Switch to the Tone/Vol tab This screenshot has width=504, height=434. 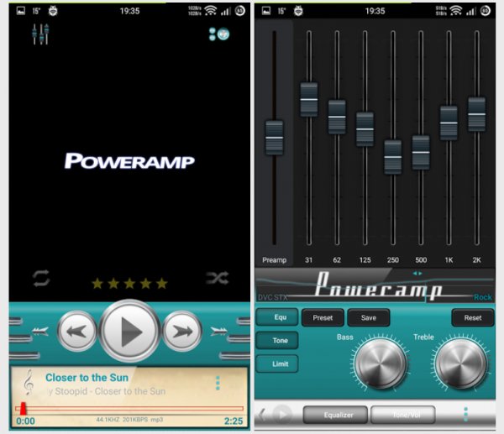pos(403,415)
